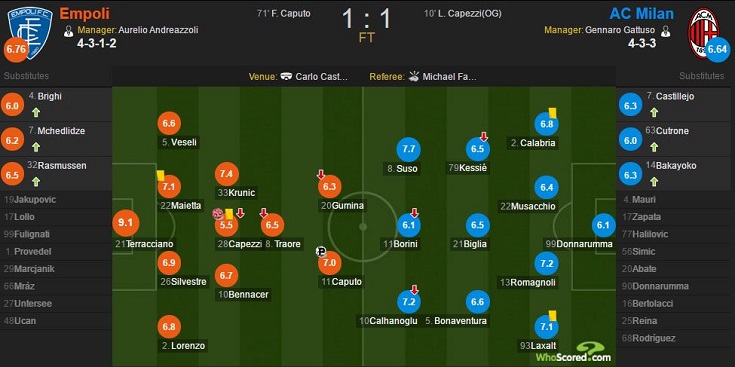Click the red substitution arrow above Gumina
Image resolution: width=735 pixels, height=367 pixels.
coord(321,175)
